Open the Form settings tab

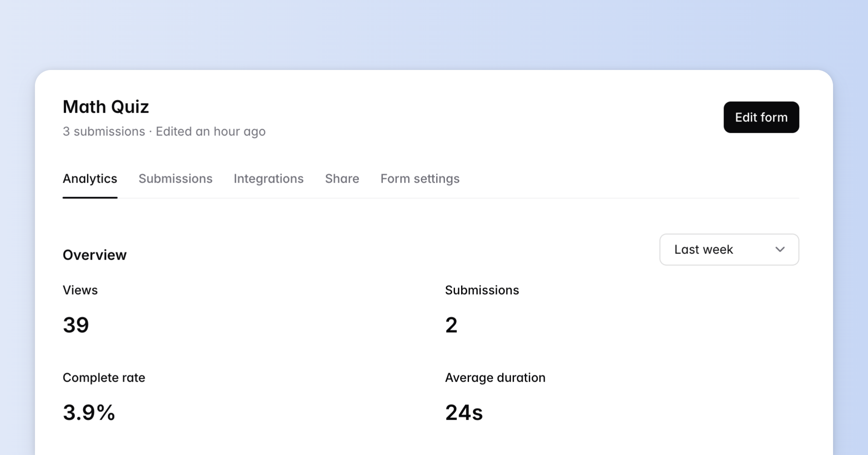tap(420, 179)
